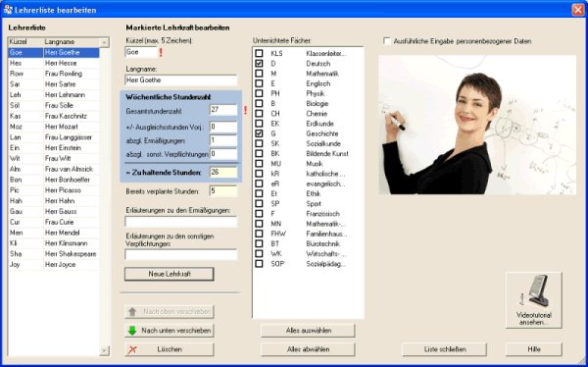Viewport: 588px width, 367px height.
Task: Click the Kürzel input field containing Goe
Action: pyautogui.click(x=141, y=52)
